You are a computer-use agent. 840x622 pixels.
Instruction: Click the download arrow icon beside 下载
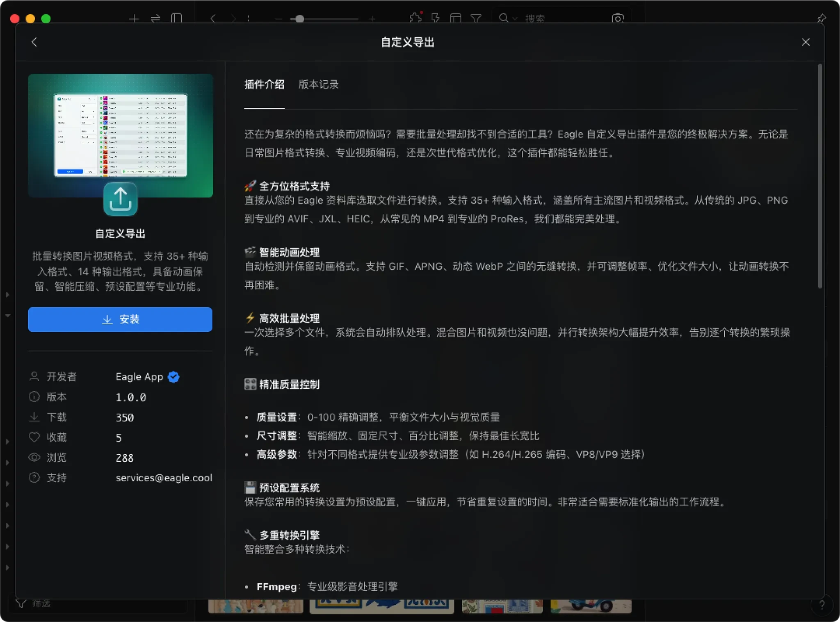(34, 417)
